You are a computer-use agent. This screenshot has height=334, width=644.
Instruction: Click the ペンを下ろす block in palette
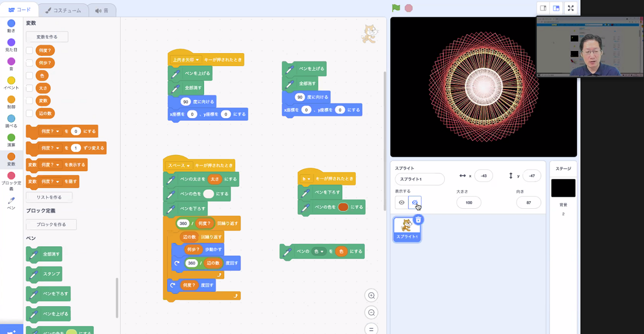click(x=48, y=294)
